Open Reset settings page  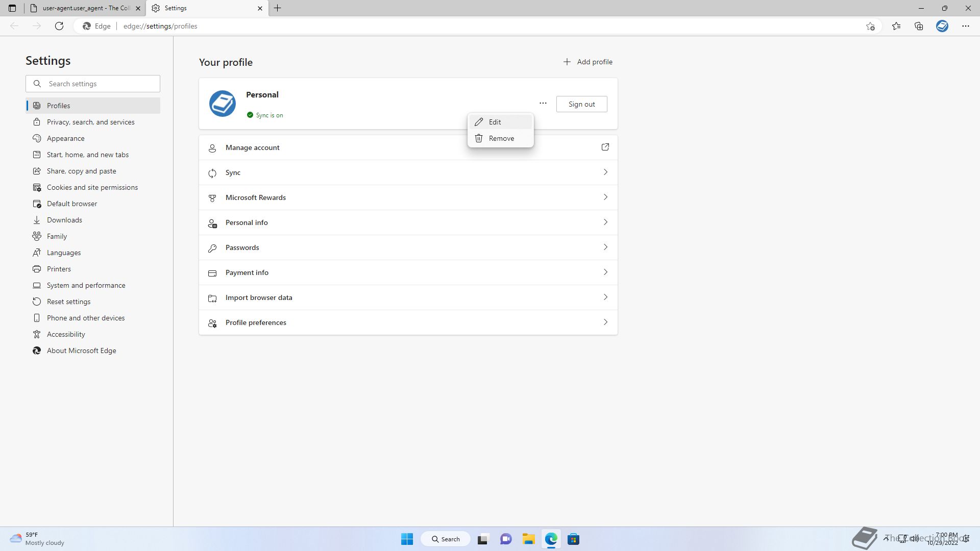(93, 302)
